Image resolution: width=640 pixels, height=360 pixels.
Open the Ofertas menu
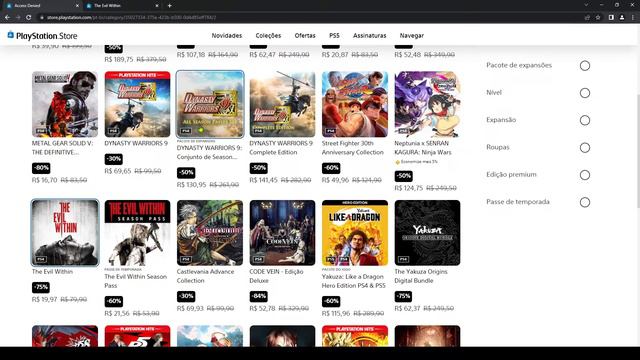click(305, 36)
